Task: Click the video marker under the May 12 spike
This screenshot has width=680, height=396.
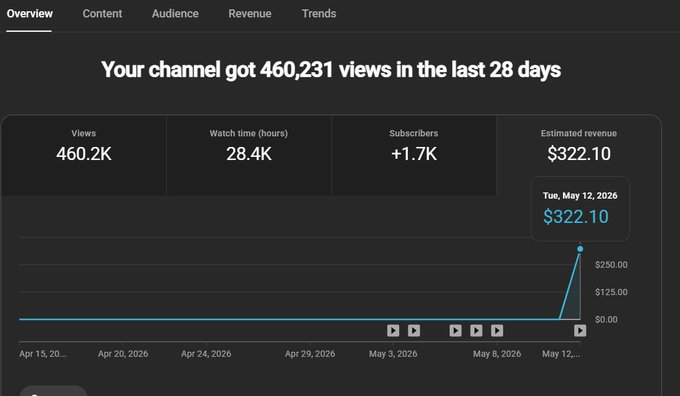Action: (580, 331)
